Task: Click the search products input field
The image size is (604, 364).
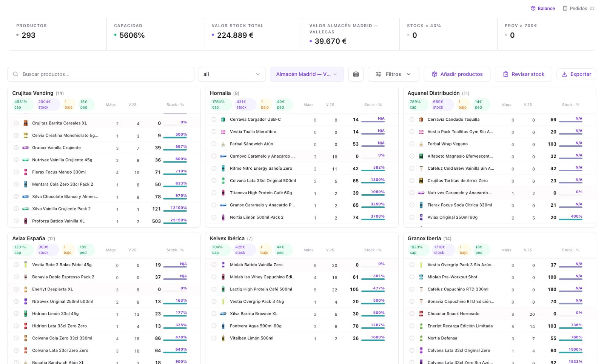Action: pos(101,74)
